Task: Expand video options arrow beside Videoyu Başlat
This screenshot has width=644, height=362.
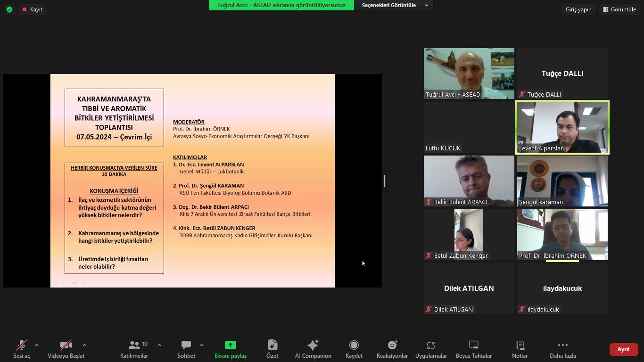Action: (x=84, y=345)
